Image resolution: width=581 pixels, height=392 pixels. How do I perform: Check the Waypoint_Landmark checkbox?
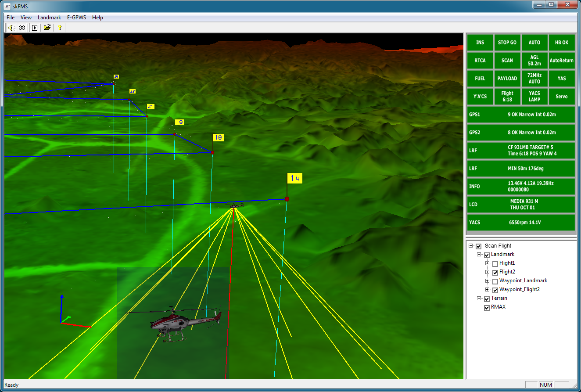[495, 281]
